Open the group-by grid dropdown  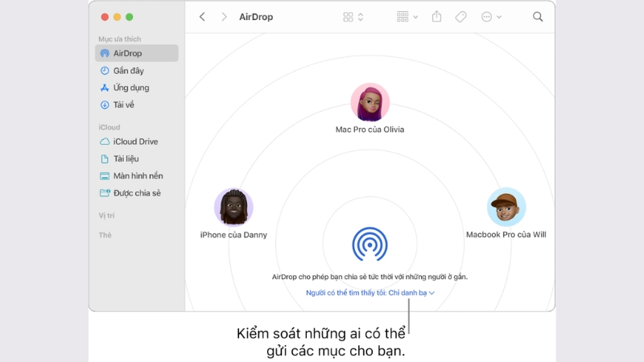(407, 17)
